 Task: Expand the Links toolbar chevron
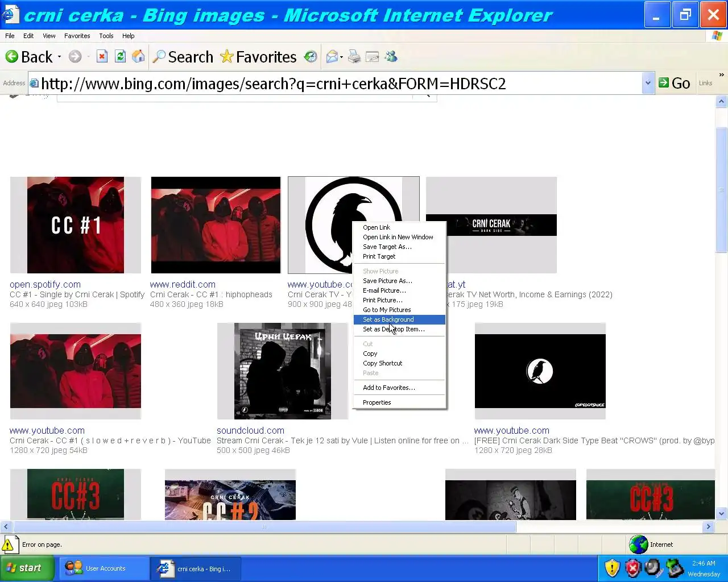click(x=722, y=75)
